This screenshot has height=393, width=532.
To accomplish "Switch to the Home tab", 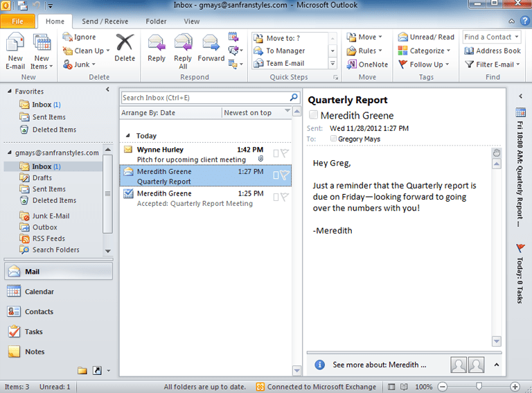I will (x=55, y=21).
